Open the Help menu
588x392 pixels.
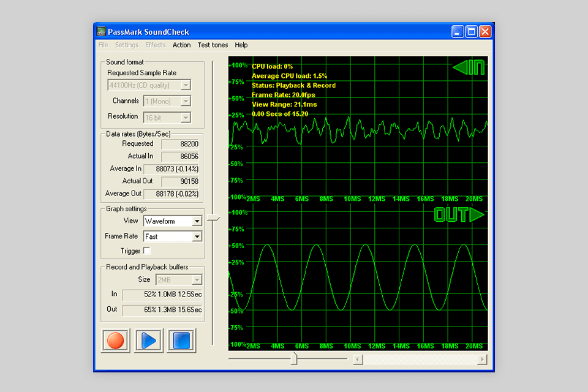point(241,45)
